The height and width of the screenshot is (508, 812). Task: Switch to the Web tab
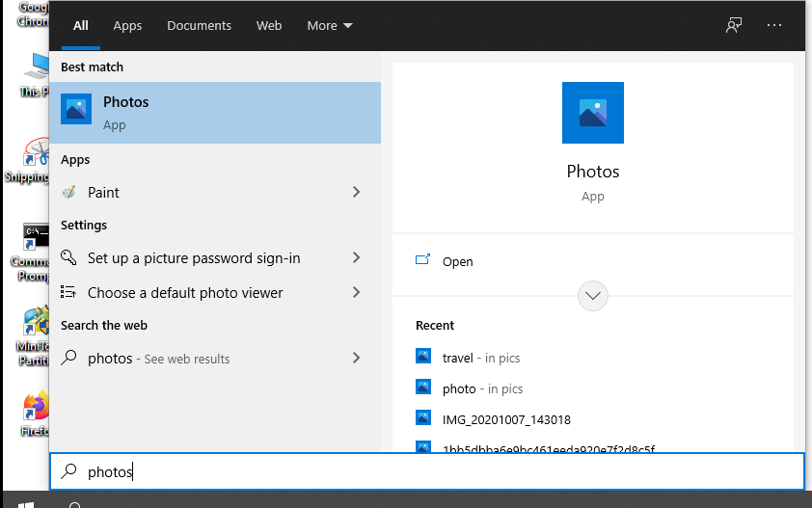click(269, 25)
